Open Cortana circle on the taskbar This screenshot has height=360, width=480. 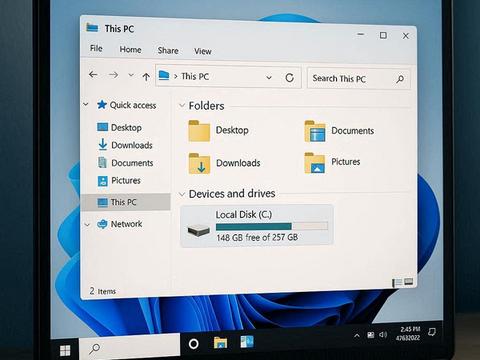click(193, 344)
